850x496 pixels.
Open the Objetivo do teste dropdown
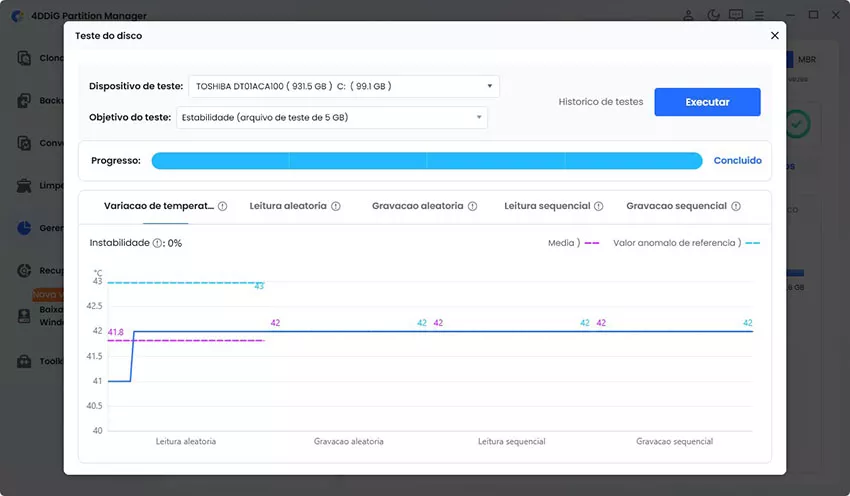click(x=332, y=117)
